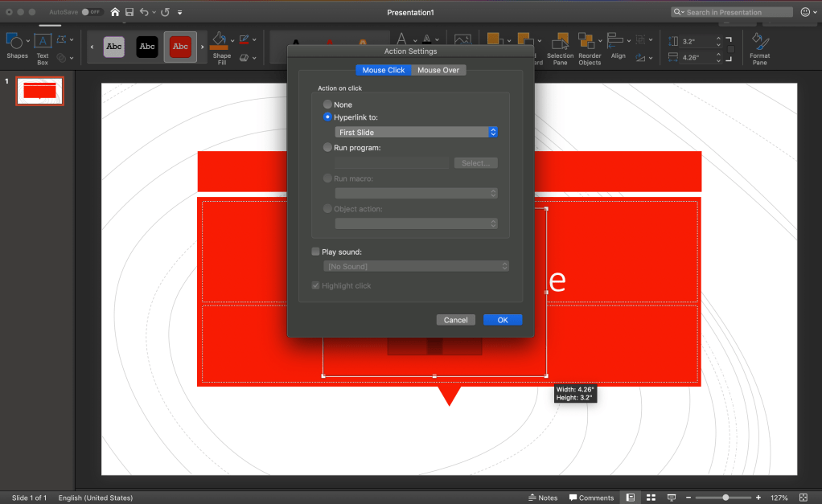822x504 pixels.
Task: Switch to Slide Sorter view icon
Action: (x=651, y=498)
